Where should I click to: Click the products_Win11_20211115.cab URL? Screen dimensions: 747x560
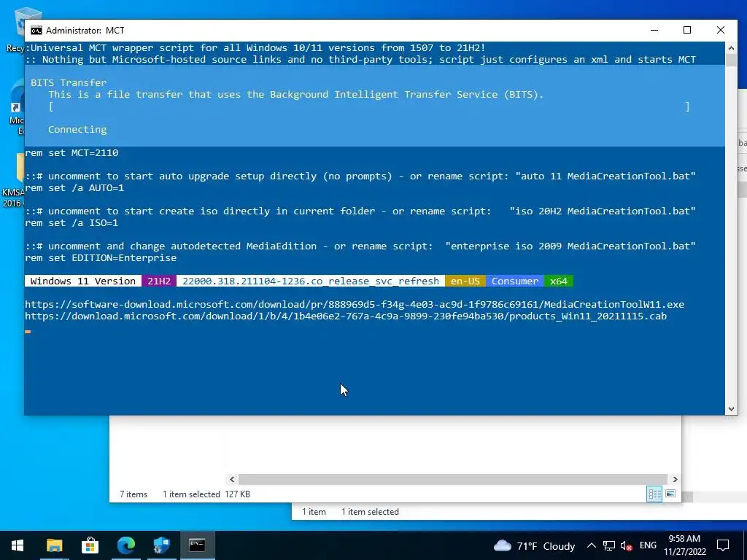(346, 316)
